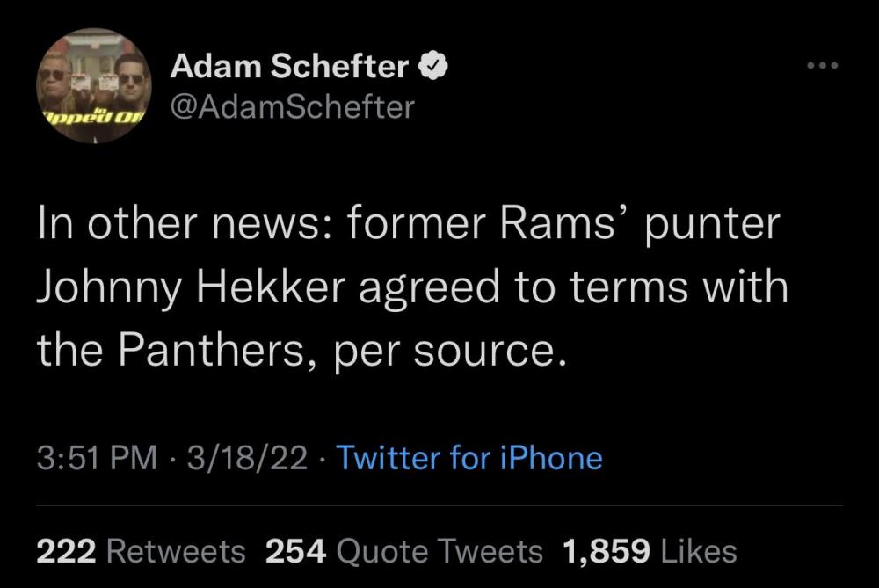Open Adam Schefter's profile picture
This screenshot has height=588, width=879.
coord(94,85)
